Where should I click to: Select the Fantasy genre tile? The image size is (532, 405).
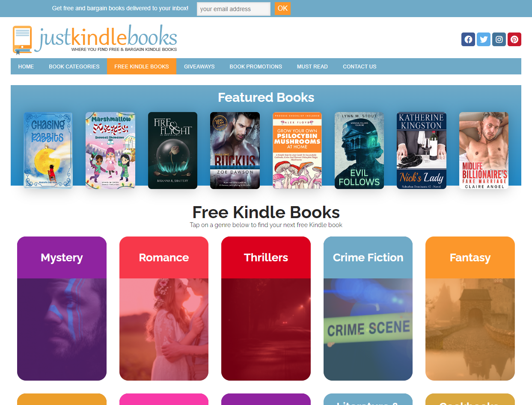point(470,308)
